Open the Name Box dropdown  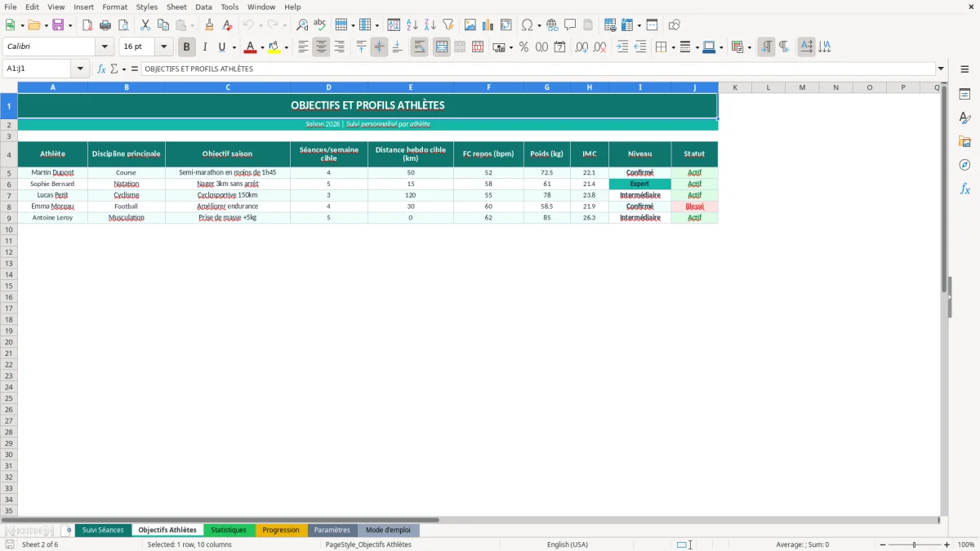81,69
